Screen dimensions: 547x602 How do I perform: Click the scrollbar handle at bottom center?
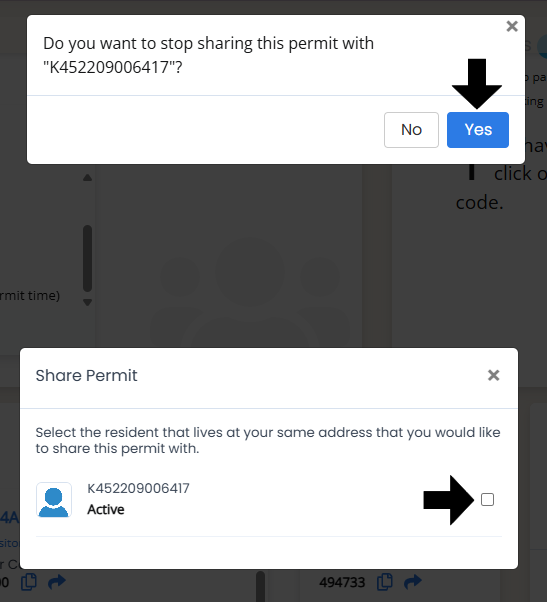coord(260,587)
